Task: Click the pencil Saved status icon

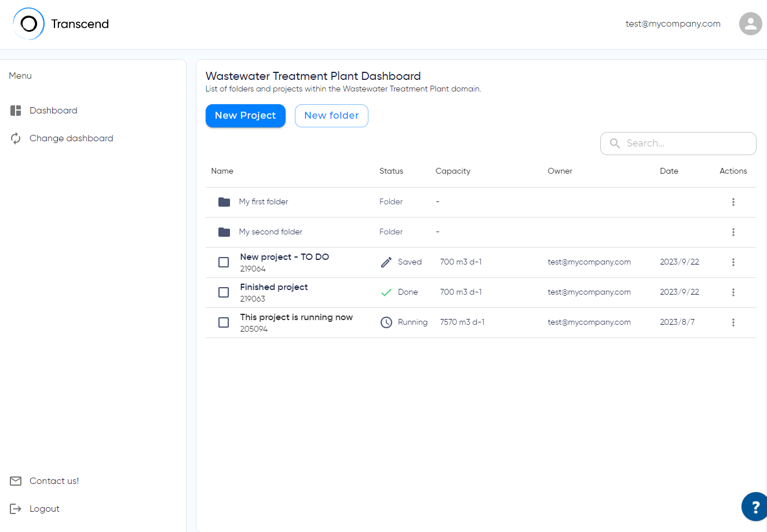Action: [386, 262]
